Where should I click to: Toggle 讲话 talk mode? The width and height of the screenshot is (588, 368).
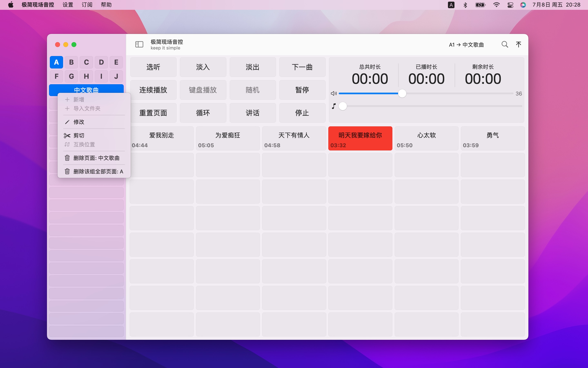pos(253,113)
